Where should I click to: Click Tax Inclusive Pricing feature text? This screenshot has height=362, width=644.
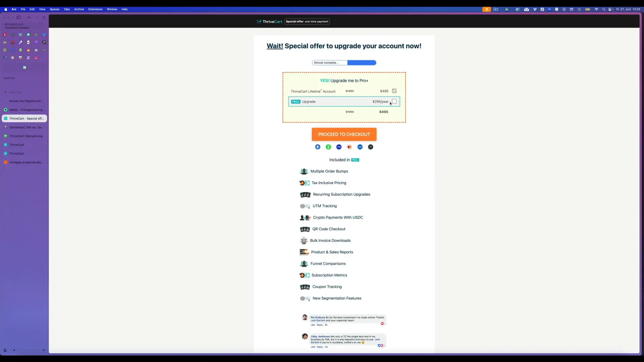pos(329,183)
